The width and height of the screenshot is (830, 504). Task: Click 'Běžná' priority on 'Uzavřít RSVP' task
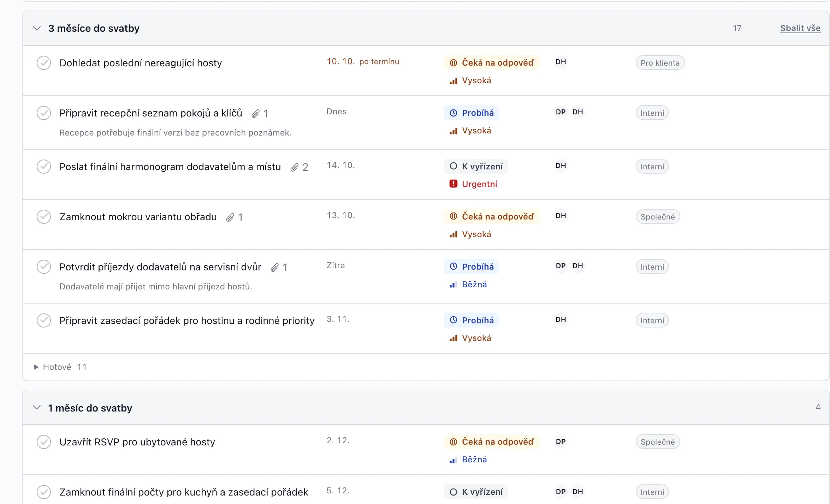[468, 460]
